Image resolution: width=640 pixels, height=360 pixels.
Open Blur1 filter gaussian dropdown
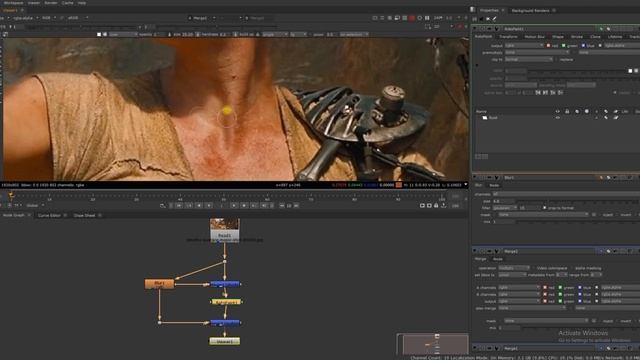point(505,208)
